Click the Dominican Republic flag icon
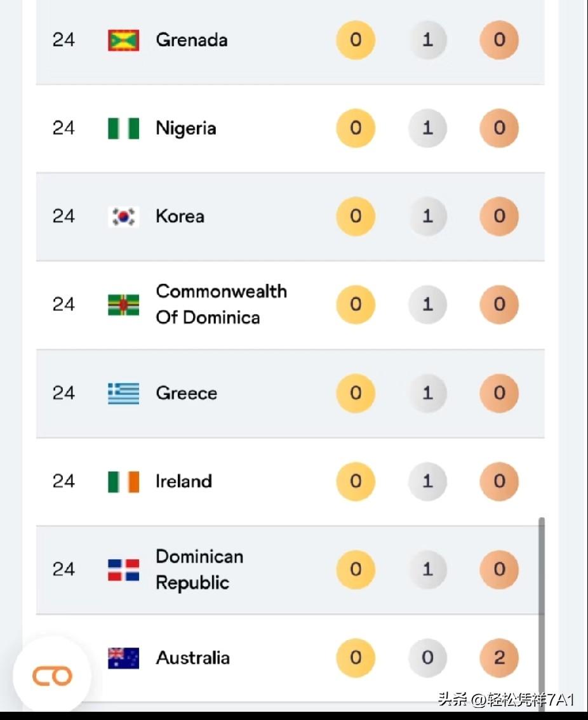Viewport: 588px width, 720px height. [x=124, y=570]
